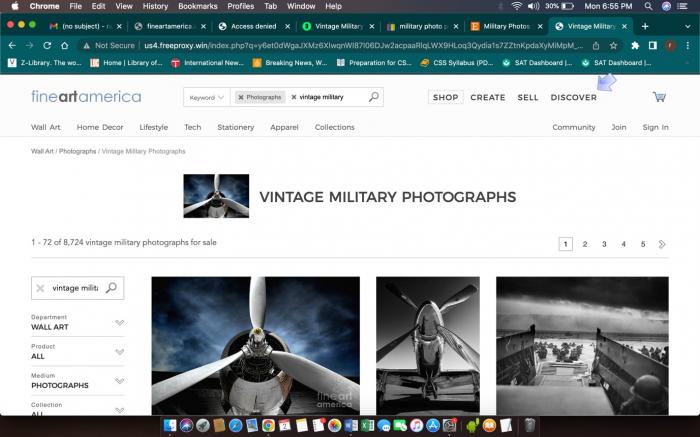Toggle the Chrome side panel
The image size is (700, 437).
tap(653, 46)
